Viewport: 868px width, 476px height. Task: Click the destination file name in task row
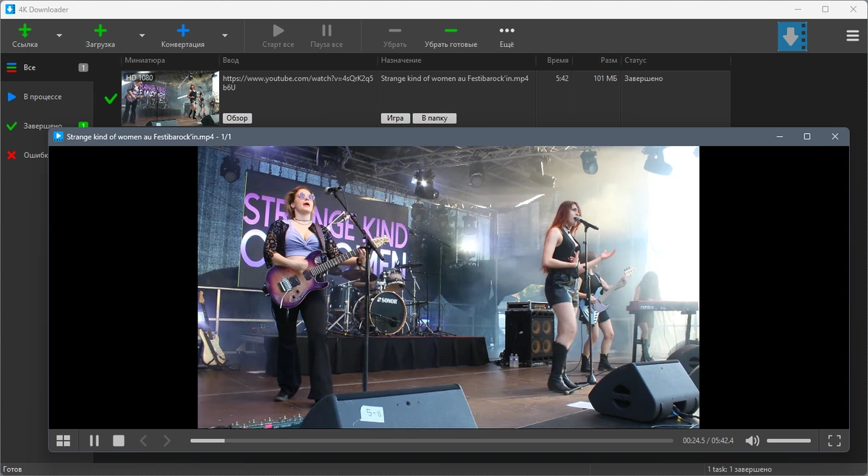[454, 78]
